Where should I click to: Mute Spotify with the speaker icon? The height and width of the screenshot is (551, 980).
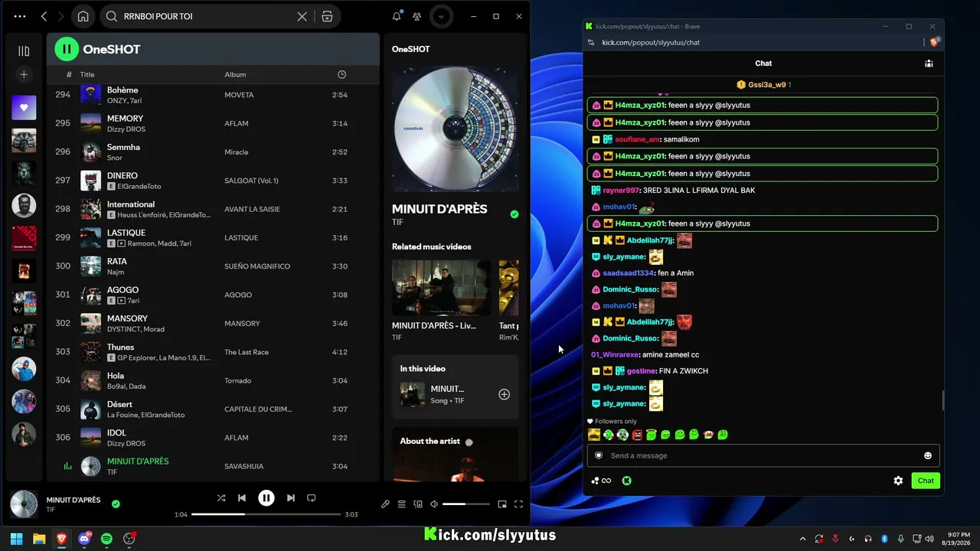point(434,504)
